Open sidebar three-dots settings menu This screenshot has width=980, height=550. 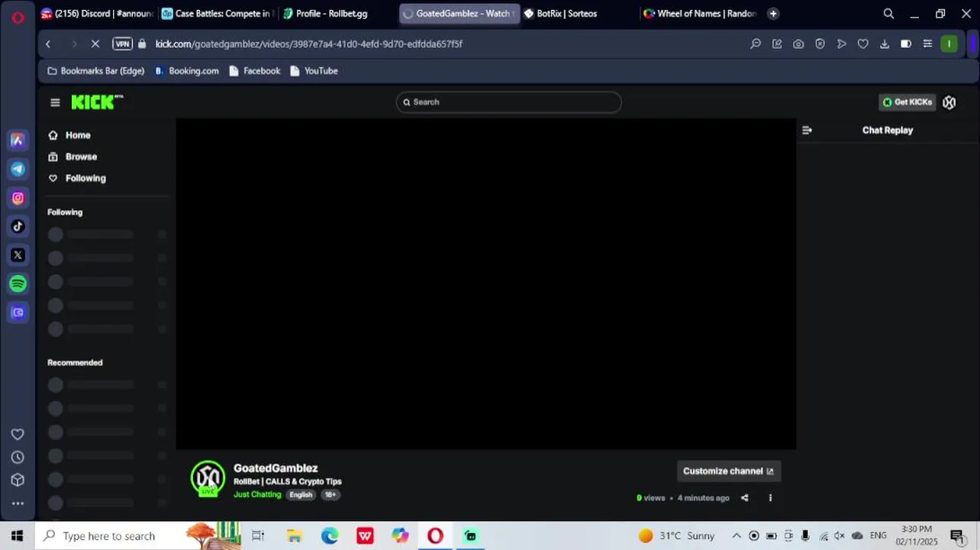(x=18, y=503)
